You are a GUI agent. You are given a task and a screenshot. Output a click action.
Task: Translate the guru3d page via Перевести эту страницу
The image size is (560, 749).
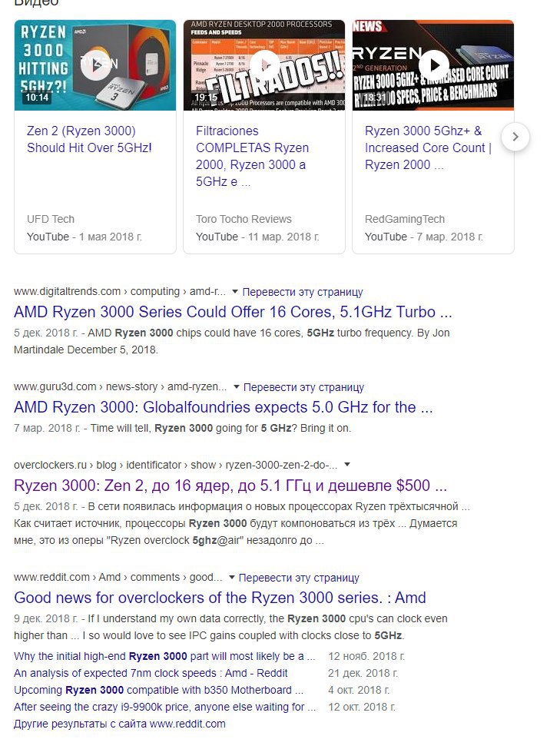point(304,387)
